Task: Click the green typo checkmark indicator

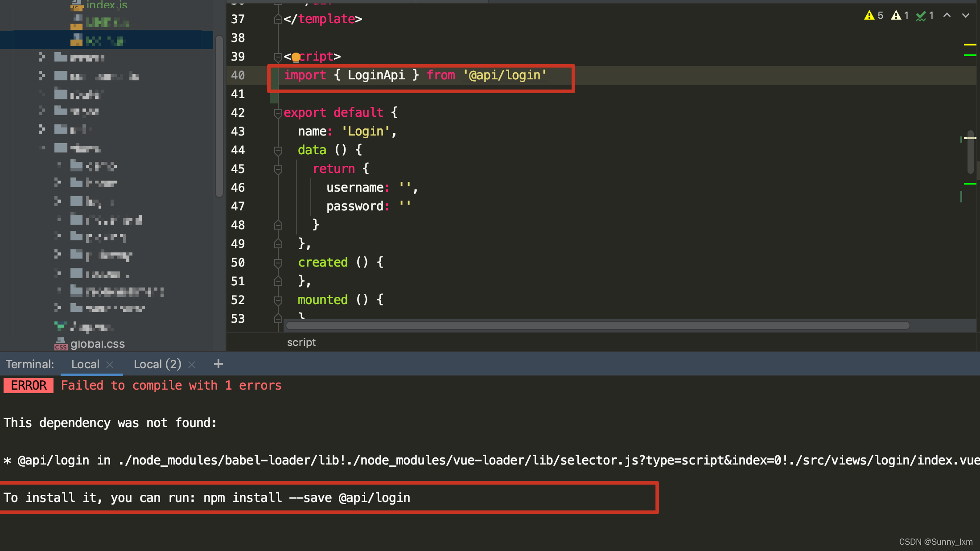Action: click(x=921, y=16)
